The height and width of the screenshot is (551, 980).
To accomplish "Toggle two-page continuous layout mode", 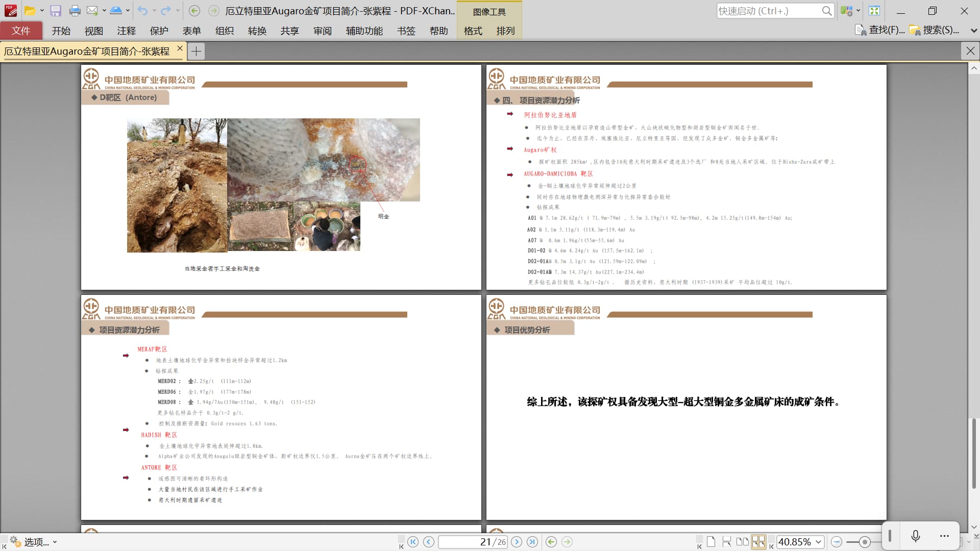I will pos(758,542).
